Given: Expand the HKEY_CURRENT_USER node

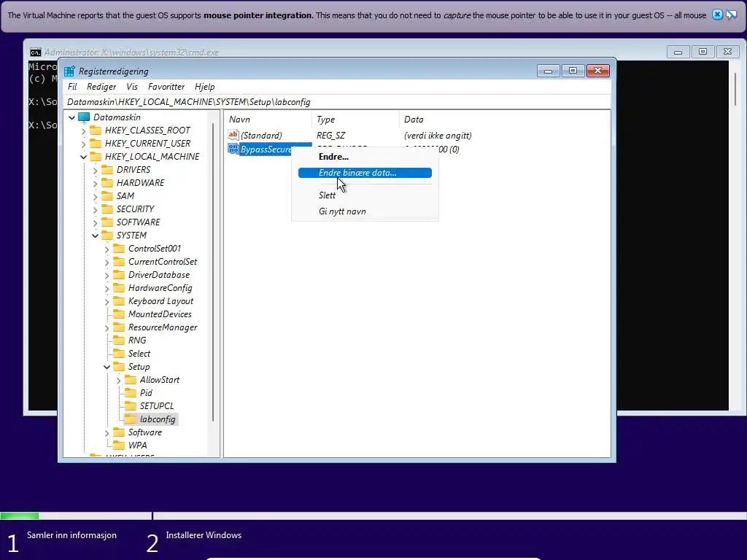Looking at the screenshot, I should [x=83, y=144].
